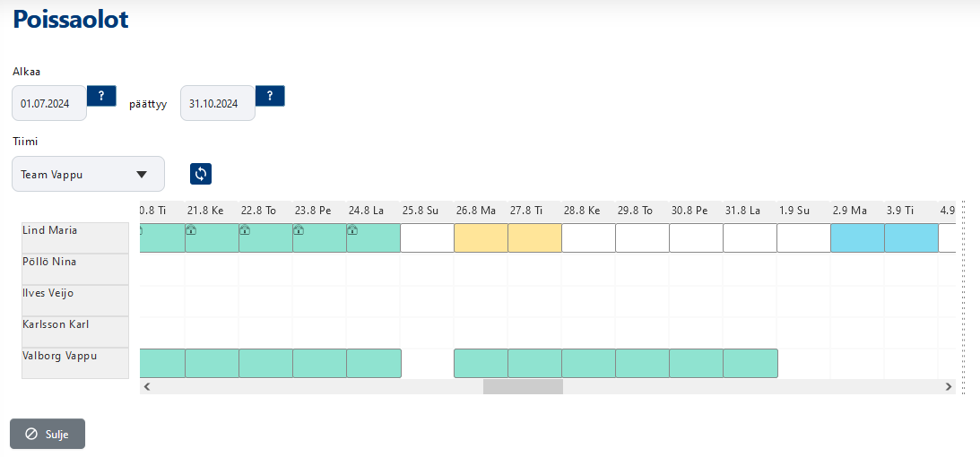Select Lind Maria's yellow absence on 26.8
The image size is (980, 457).
[x=481, y=238]
